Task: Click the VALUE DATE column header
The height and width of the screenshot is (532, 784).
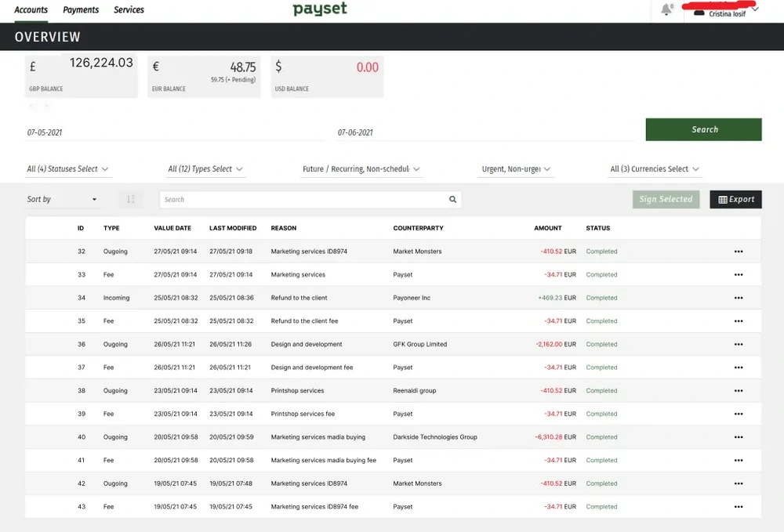Action: coord(172,228)
